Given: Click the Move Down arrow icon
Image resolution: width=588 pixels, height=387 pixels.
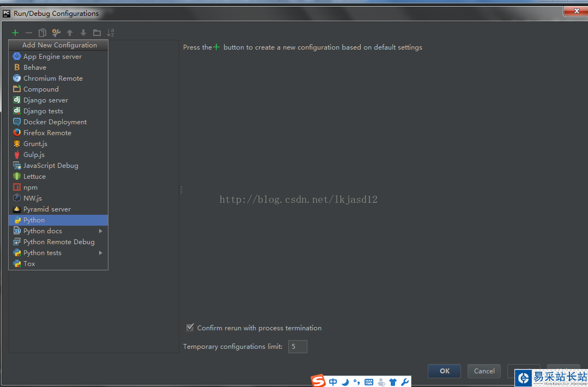Looking at the screenshot, I should coord(83,33).
